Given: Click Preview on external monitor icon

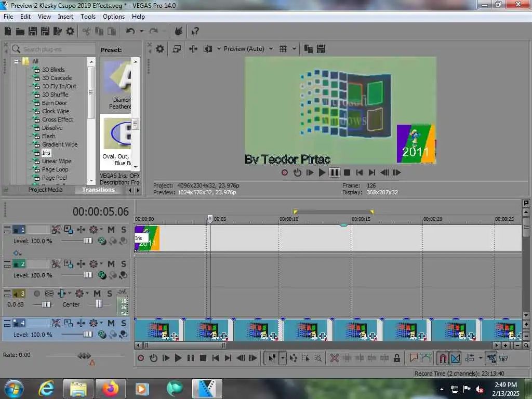Looking at the screenshot, I should tap(177, 49).
